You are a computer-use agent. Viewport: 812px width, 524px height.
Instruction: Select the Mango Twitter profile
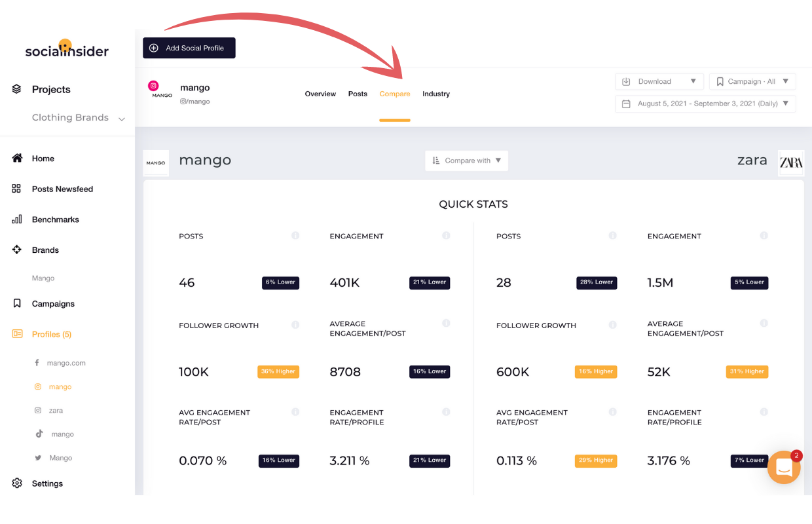pos(61,458)
